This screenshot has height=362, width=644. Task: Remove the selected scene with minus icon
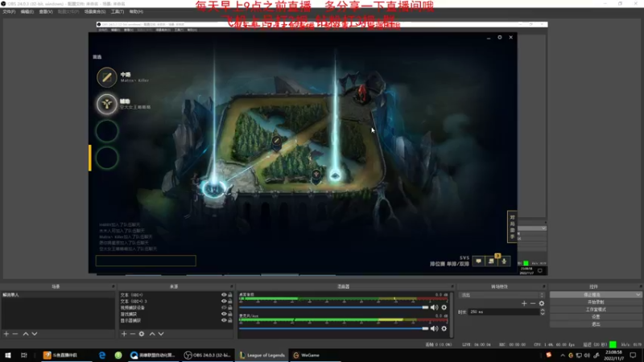point(15,334)
